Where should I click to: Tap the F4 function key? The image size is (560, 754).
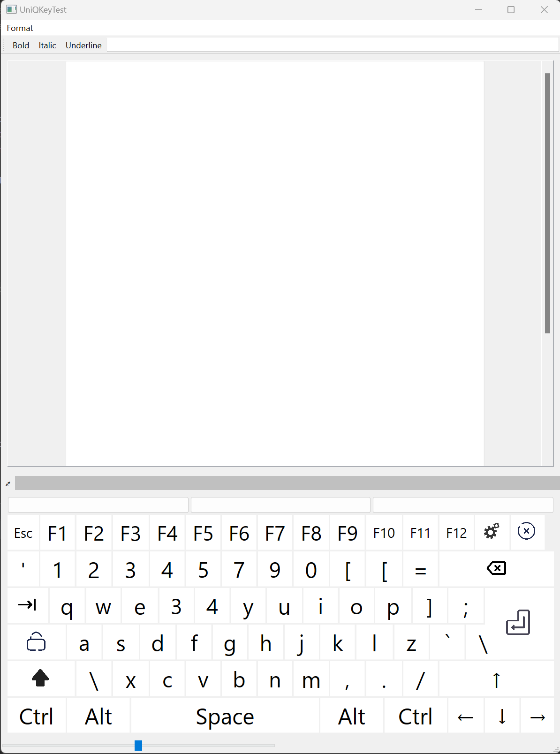point(167,533)
